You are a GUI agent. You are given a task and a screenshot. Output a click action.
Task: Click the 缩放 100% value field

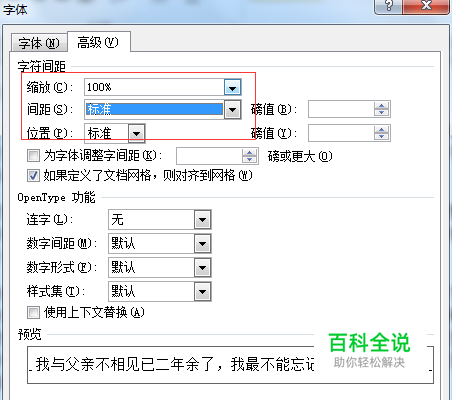point(154,87)
